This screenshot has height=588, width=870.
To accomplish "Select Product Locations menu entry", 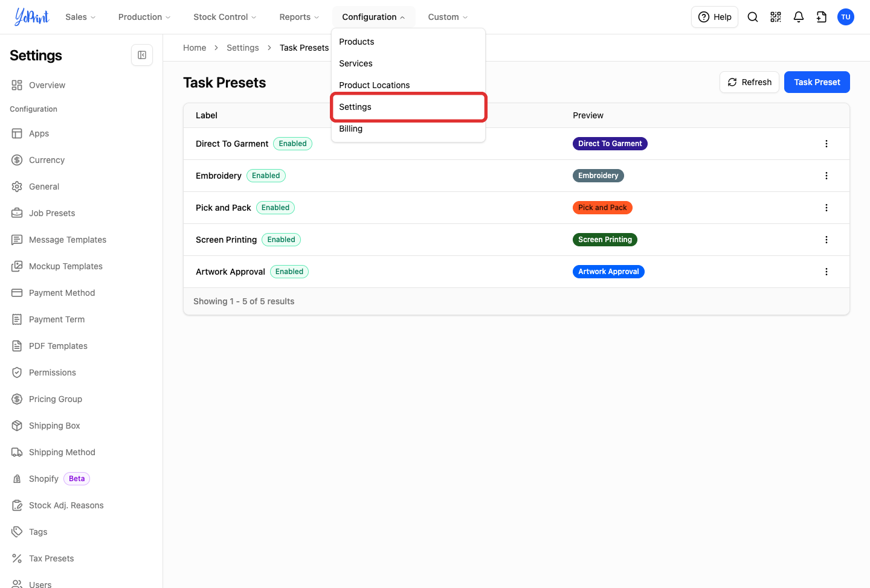I will [408, 85].
